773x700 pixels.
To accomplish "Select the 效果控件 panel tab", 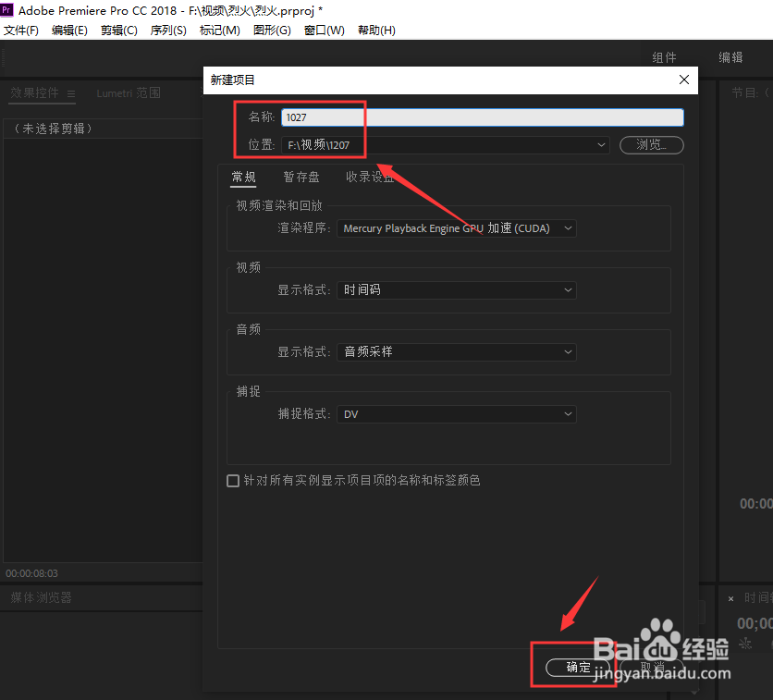I will [34, 92].
